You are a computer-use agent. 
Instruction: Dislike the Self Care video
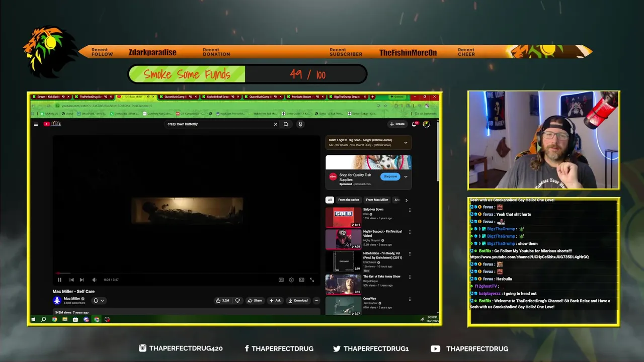tap(237, 301)
